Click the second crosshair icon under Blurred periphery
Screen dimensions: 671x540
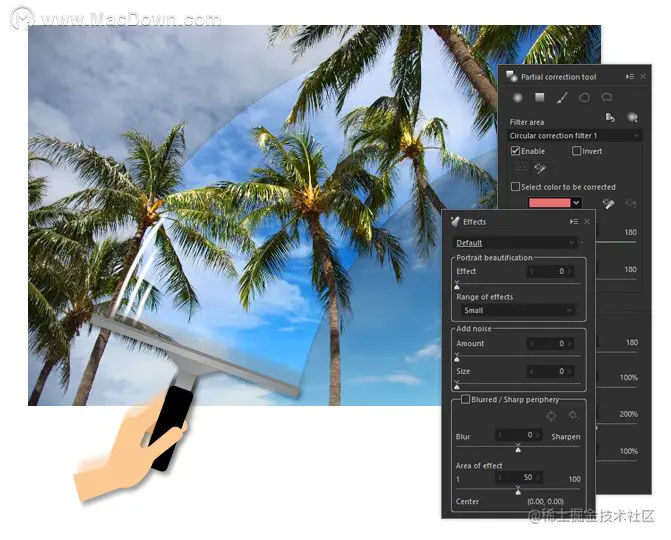tap(573, 415)
